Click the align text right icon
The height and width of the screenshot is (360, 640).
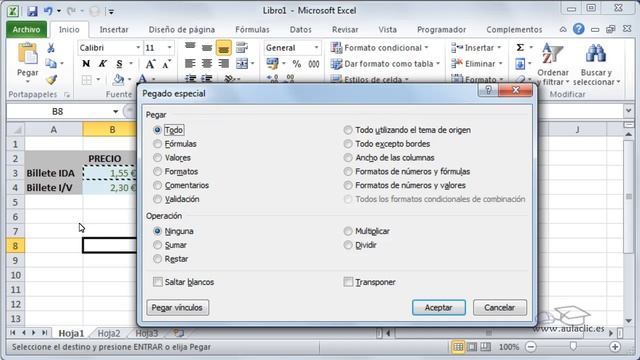[x=223, y=64]
